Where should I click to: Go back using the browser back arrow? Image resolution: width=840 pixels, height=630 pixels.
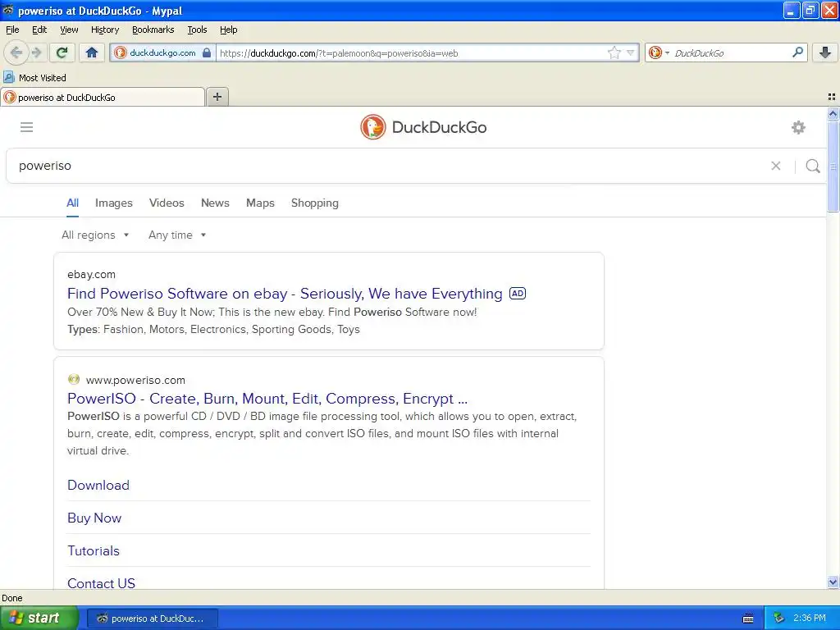tap(16, 52)
